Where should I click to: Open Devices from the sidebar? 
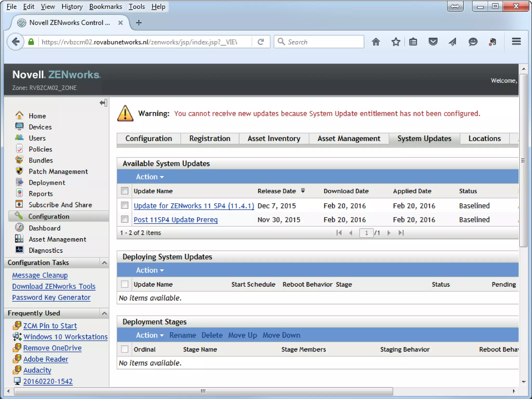(x=40, y=127)
